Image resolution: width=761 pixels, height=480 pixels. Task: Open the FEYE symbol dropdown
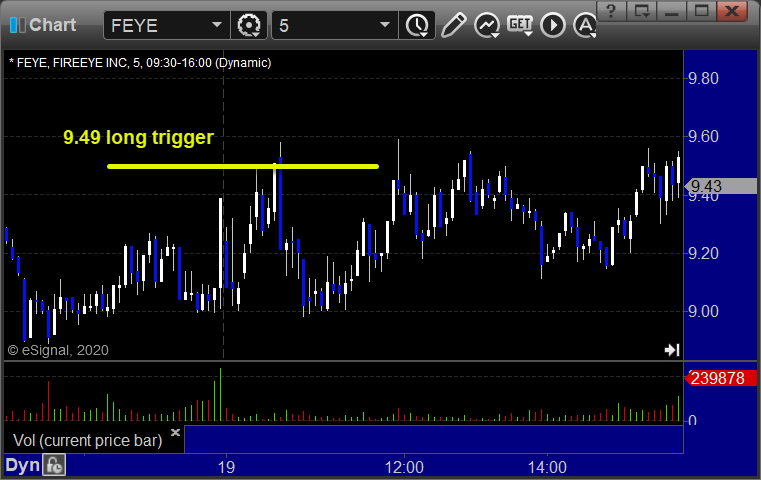pyautogui.click(x=216, y=25)
